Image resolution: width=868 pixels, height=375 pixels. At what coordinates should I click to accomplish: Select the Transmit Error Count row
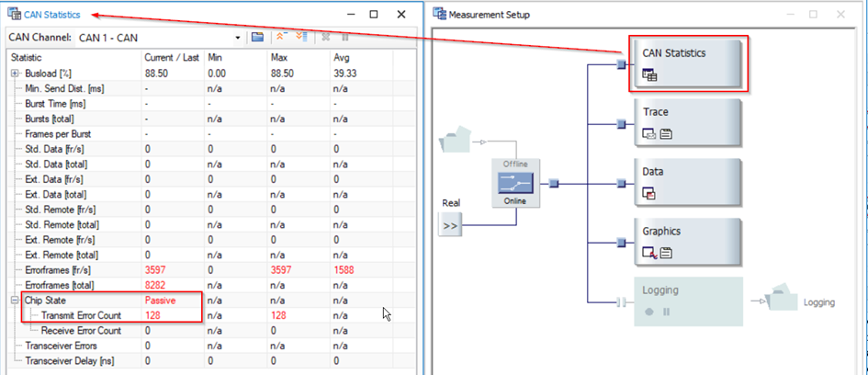point(81,315)
